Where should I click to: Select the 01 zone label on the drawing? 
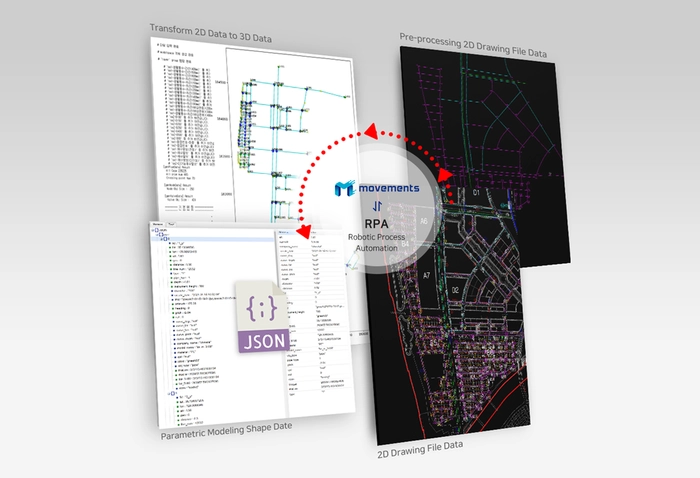[477, 190]
